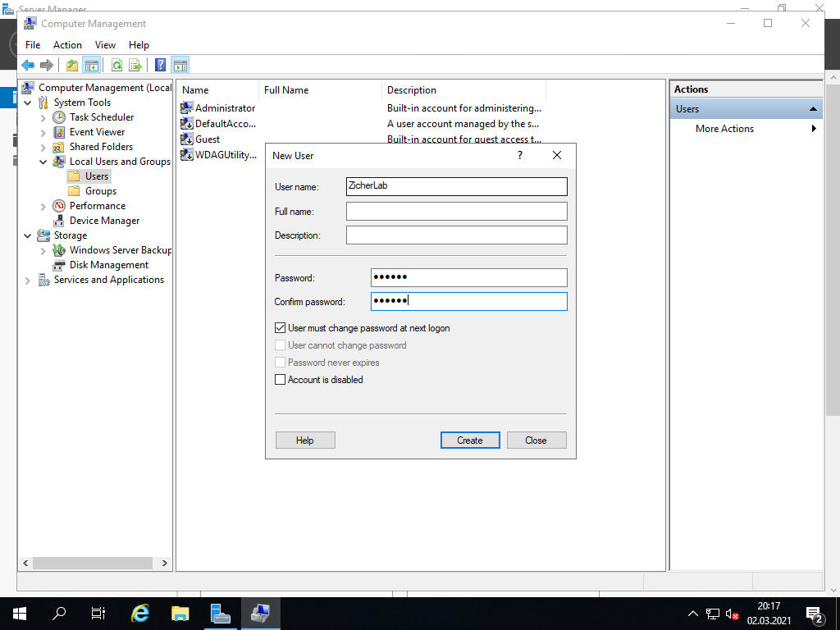Expand More Actions submenu arrow

pos(813,129)
